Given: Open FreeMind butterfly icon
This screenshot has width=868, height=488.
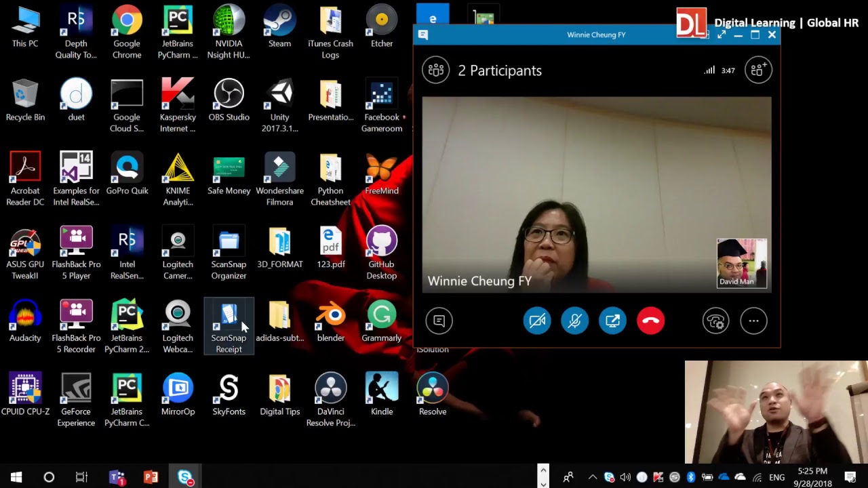Looking at the screenshot, I should pos(382,174).
